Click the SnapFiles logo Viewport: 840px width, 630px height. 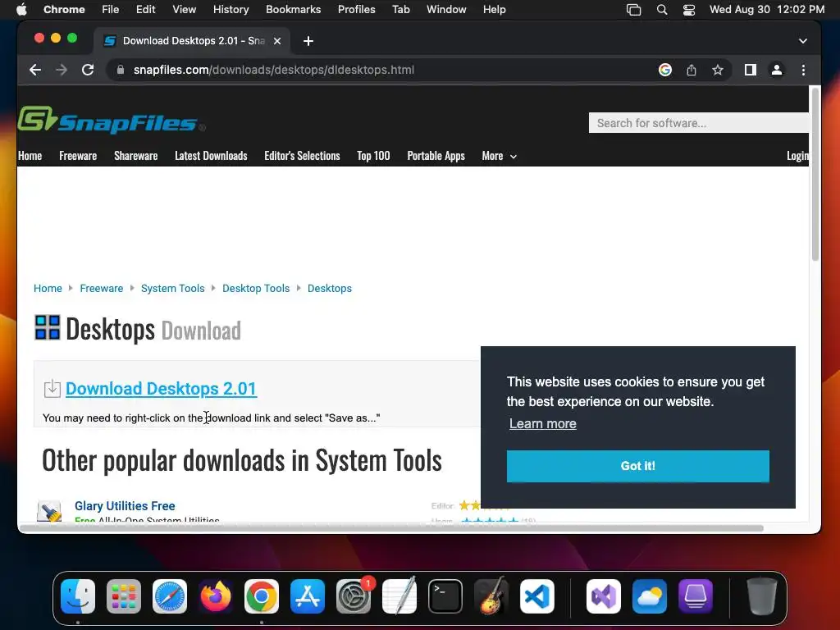coord(112,120)
